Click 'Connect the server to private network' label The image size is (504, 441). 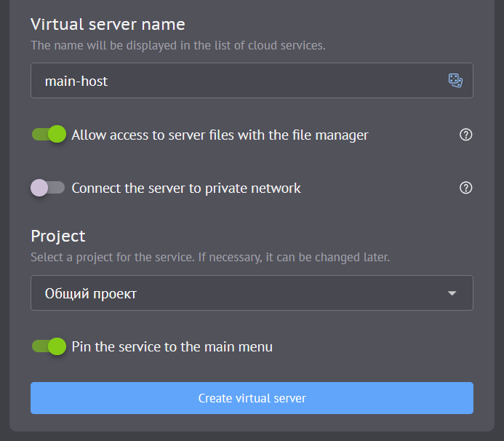pyautogui.click(x=186, y=188)
